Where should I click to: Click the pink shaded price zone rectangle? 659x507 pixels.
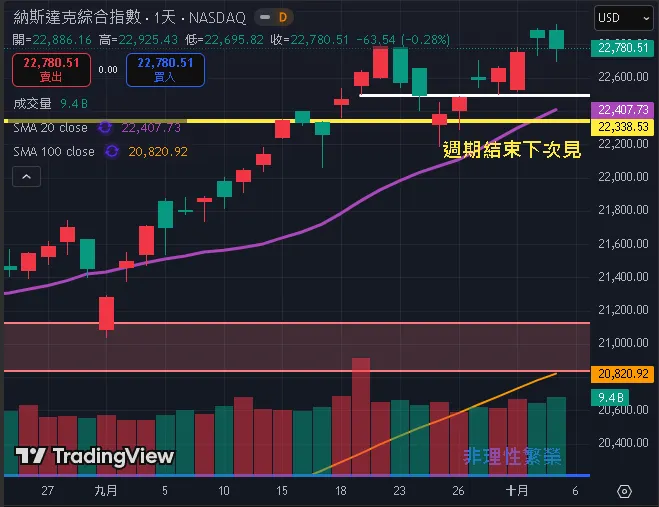[x=297, y=347]
